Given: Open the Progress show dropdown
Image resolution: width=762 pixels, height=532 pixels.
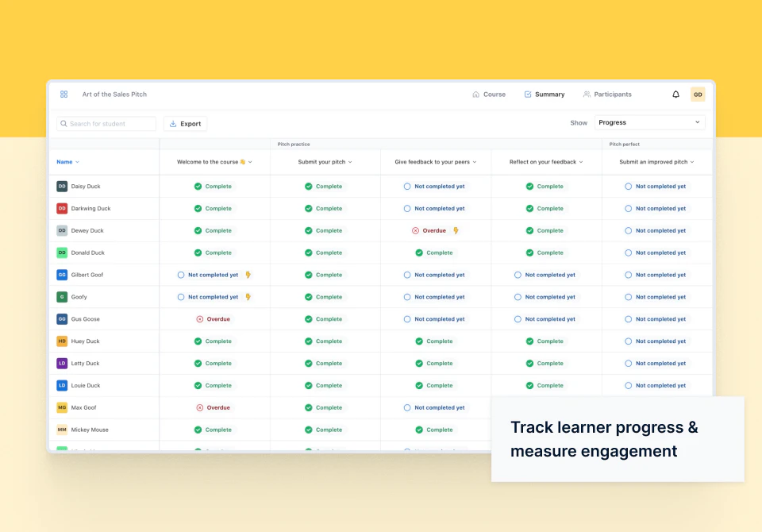Looking at the screenshot, I should pyautogui.click(x=650, y=122).
